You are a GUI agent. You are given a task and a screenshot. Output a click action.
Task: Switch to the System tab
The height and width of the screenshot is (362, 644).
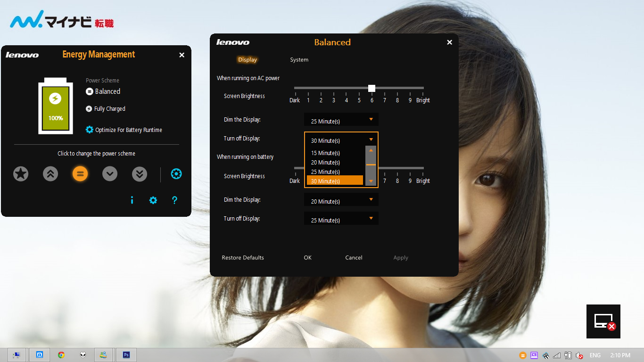(x=299, y=60)
